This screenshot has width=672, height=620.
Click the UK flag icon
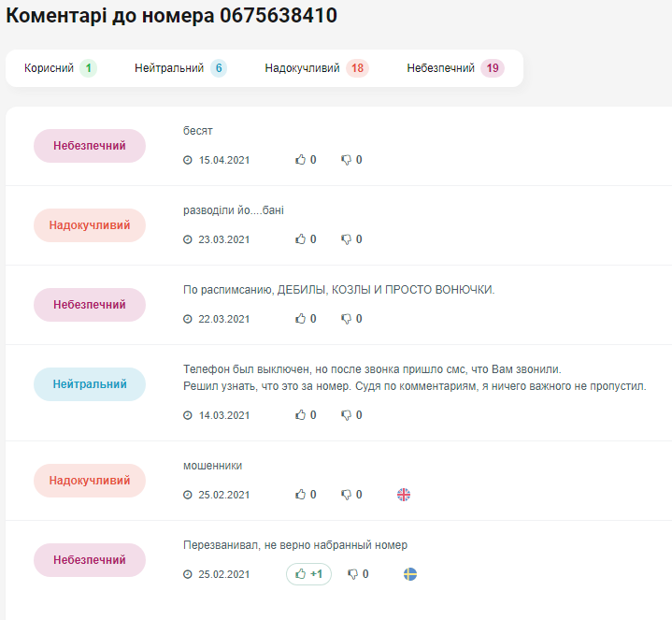(404, 495)
